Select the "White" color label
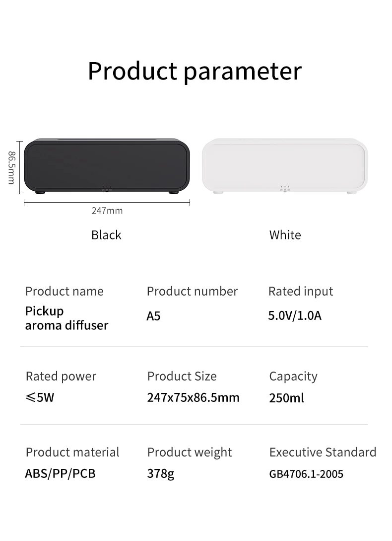 [285, 235]
